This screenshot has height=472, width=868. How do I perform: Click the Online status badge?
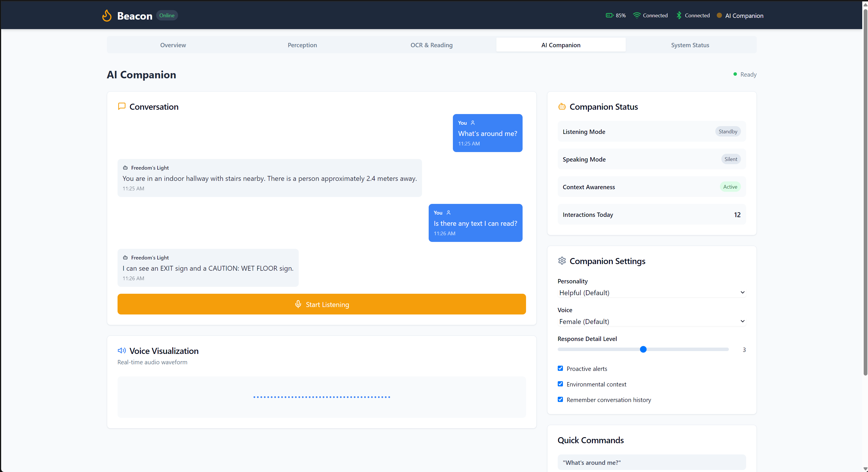pos(167,16)
